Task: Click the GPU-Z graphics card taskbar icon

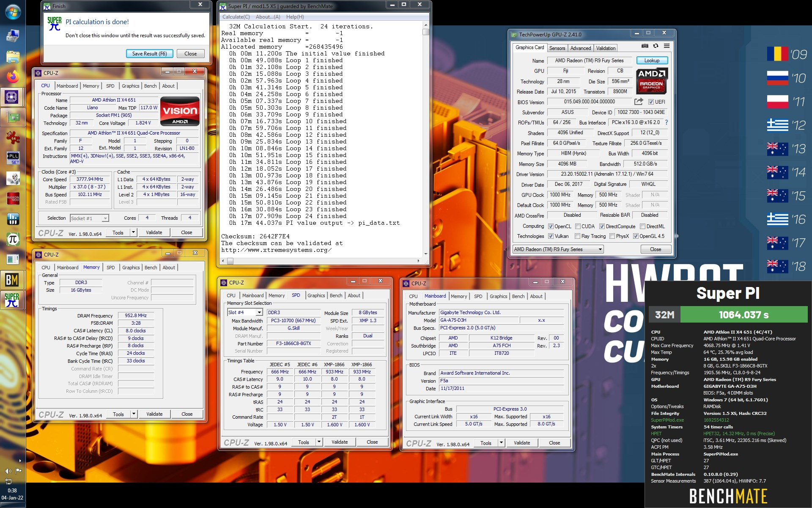Action: (13, 117)
